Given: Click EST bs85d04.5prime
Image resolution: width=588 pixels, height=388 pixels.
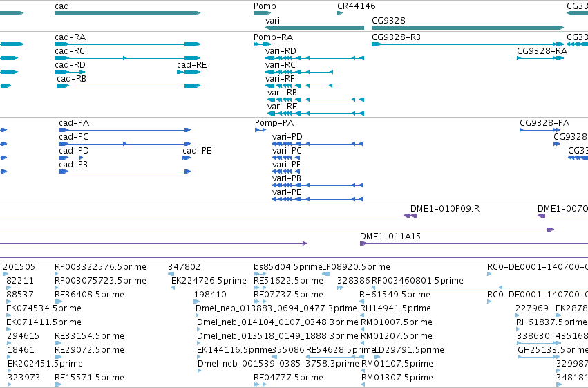Looking at the screenshot, I should click(x=260, y=274).
